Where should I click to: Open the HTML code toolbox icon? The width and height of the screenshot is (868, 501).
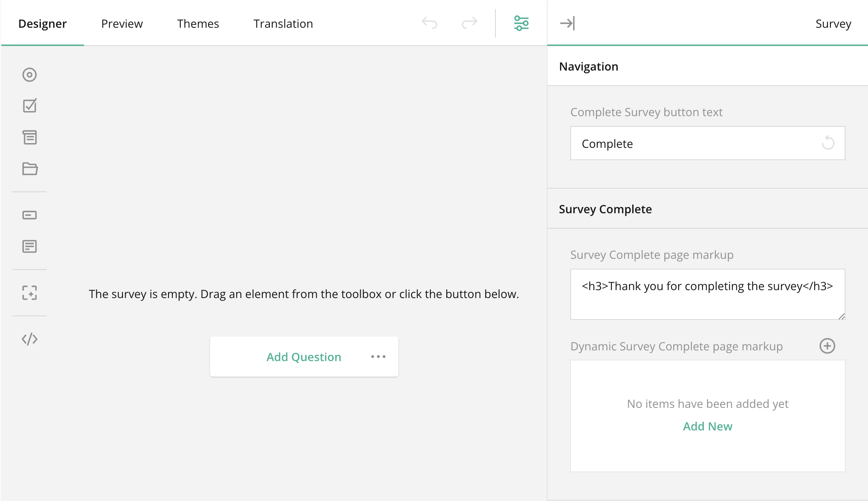coord(29,339)
